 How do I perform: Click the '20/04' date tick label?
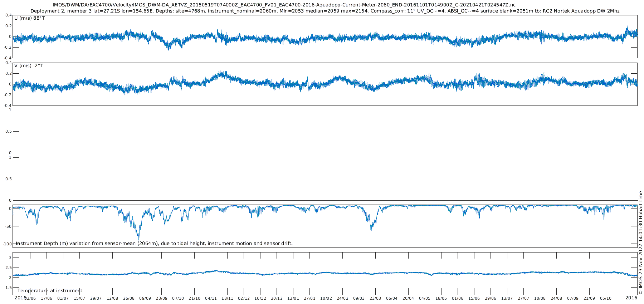409,298
